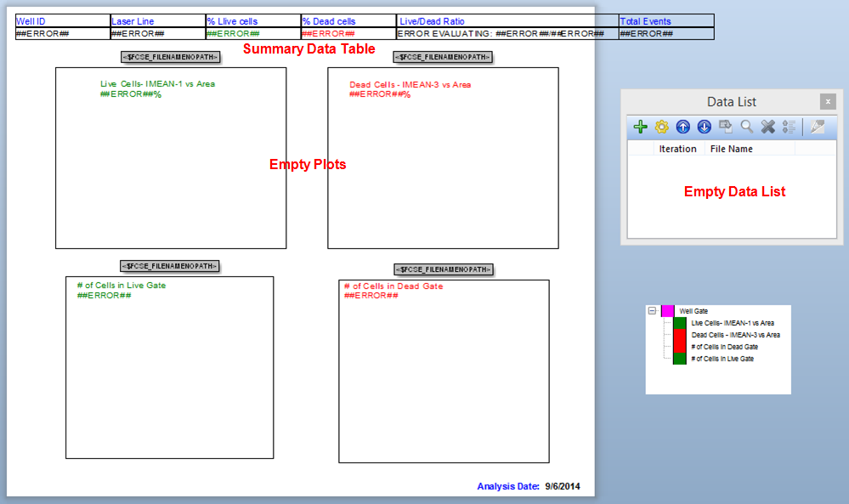Click the green plus add data icon

[641, 127]
